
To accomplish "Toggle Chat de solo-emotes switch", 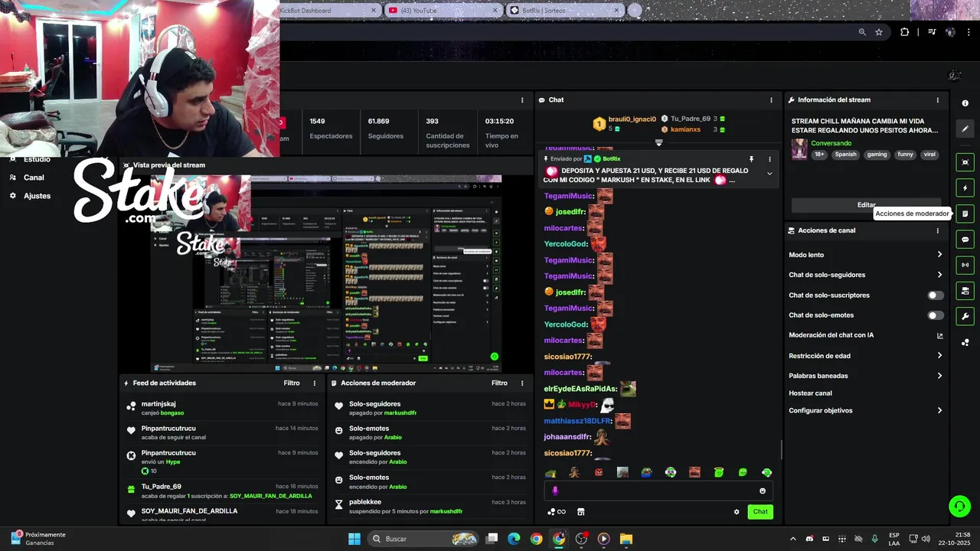I will point(936,315).
